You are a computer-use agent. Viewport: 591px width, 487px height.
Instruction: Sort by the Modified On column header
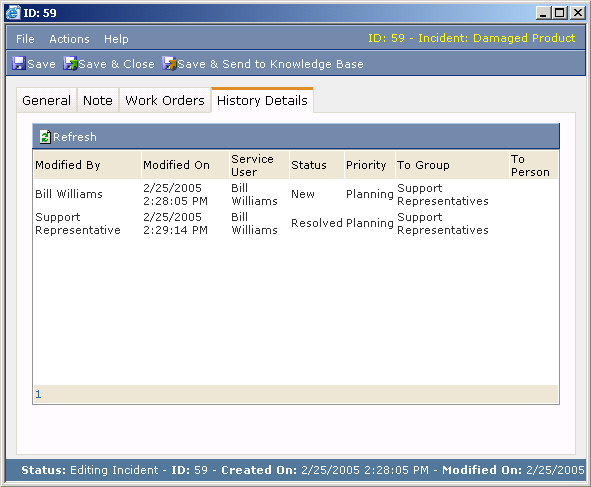(x=176, y=165)
